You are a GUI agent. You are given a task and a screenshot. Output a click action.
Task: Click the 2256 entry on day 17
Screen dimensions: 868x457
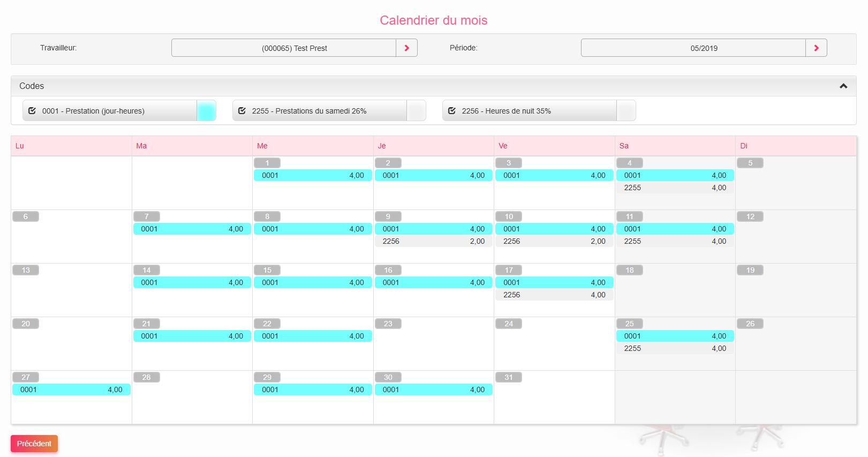554,295
